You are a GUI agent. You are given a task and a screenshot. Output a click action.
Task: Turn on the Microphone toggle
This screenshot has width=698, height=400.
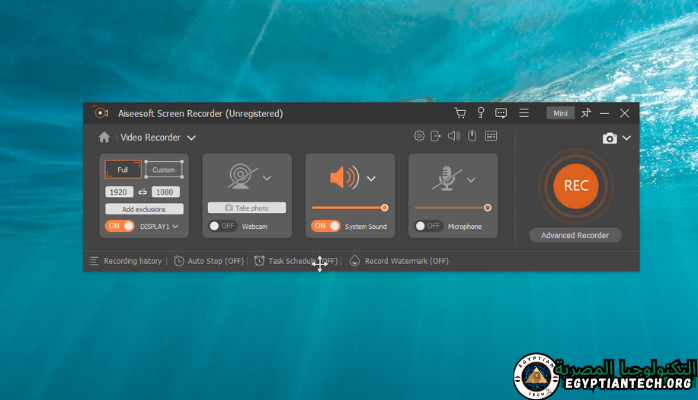pos(429,226)
